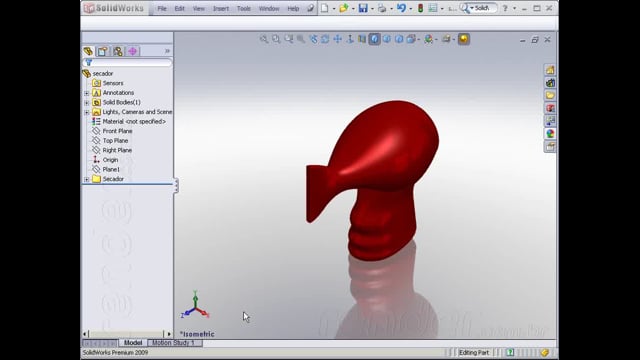640x360 pixels.
Task: Open the PropertyManager tab icon
Action: click(x=102, y=51)
